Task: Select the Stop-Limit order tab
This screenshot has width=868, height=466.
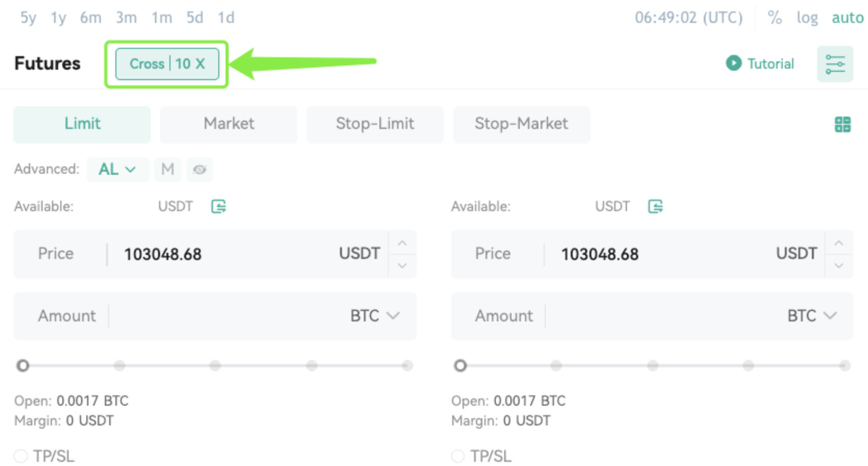Action: (x=375, y=124)
